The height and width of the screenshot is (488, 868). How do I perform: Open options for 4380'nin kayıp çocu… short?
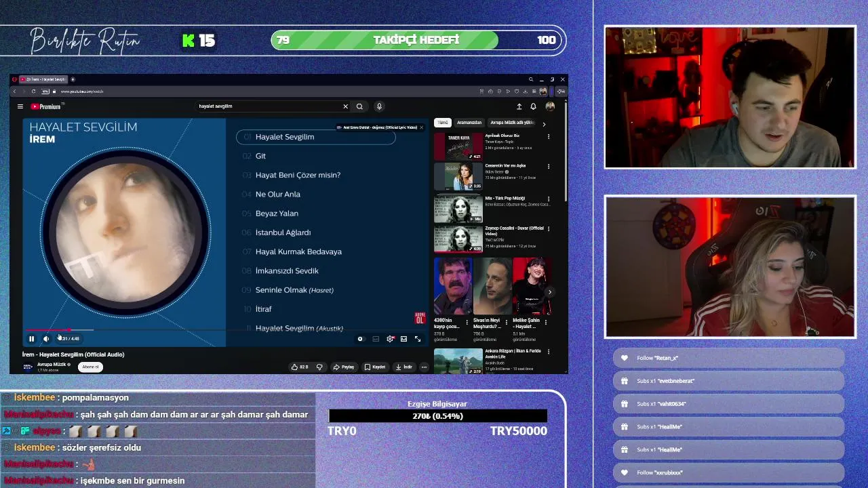[x=467, y=323]
